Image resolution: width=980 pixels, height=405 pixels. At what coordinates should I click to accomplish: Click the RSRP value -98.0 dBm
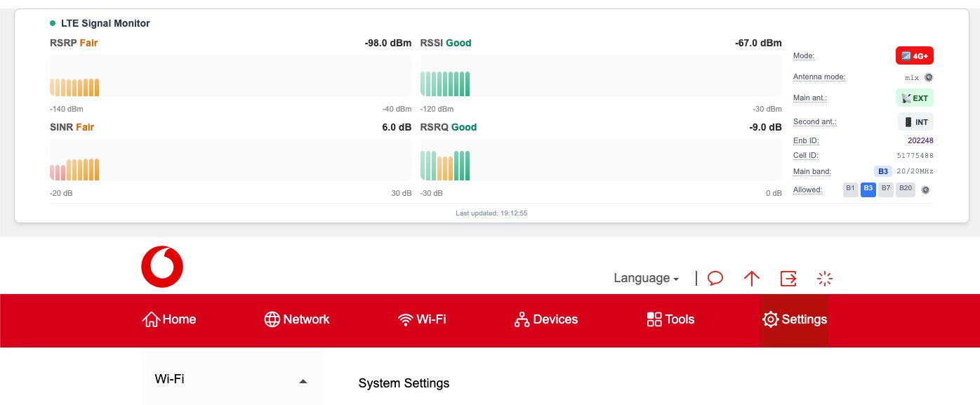(x=388, y=43)
